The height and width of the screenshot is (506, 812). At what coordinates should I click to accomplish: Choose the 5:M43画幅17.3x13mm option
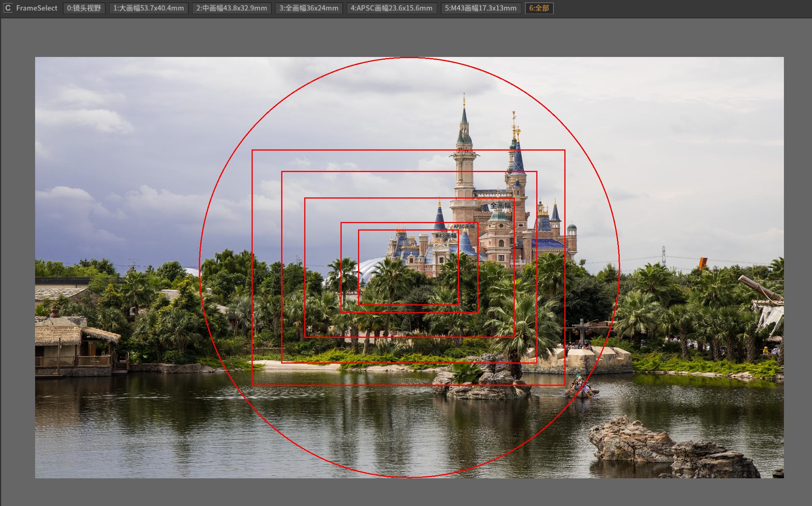[480, 8]
